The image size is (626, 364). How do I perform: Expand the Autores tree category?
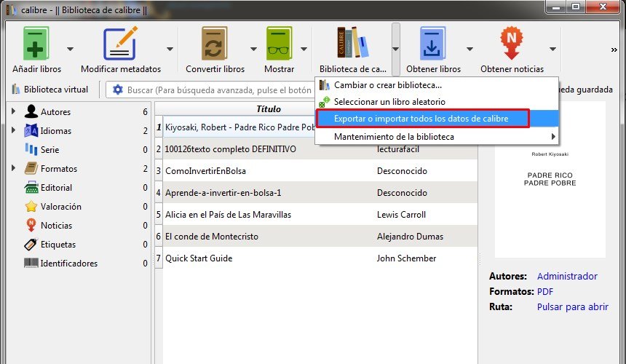tap(13, 112)
